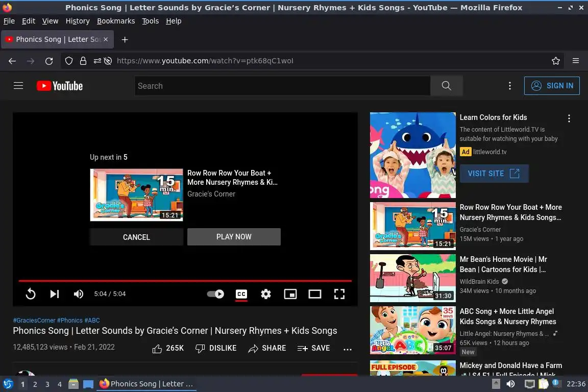Open Gracie's Corner channel in up next
This screenshot has height=392, width=588.
211,194
